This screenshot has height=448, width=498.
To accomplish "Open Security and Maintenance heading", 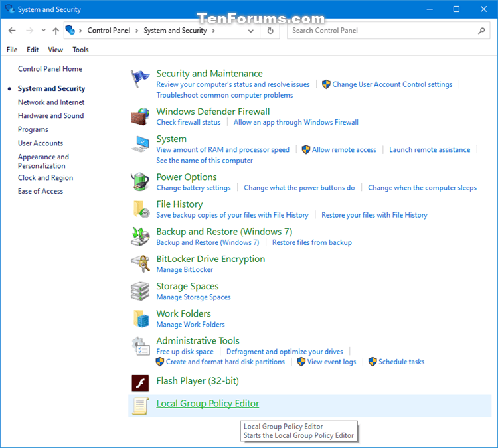I will pos(209,74).
